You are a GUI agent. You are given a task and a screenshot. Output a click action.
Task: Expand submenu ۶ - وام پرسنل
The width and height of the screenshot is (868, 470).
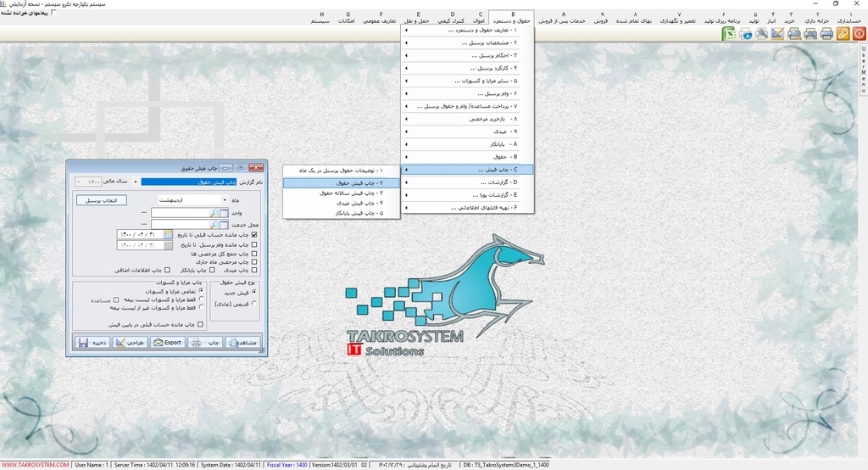468,93
